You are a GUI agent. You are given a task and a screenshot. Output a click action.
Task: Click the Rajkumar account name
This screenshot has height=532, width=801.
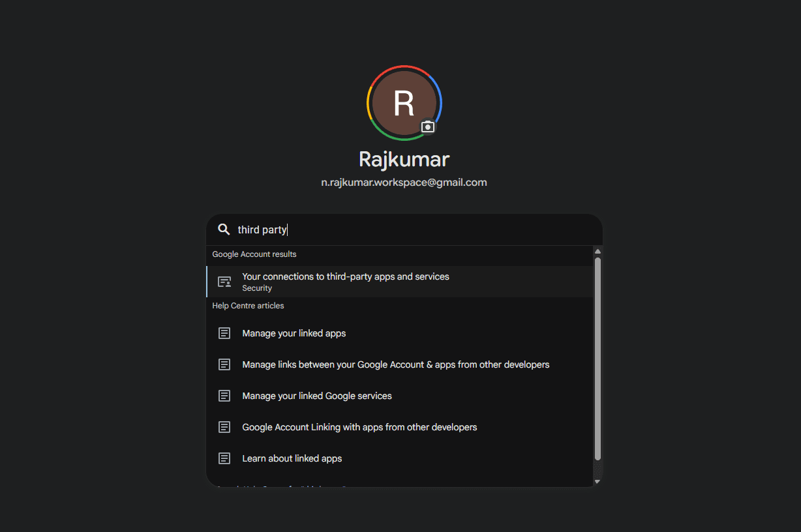[x=404, y=159]
